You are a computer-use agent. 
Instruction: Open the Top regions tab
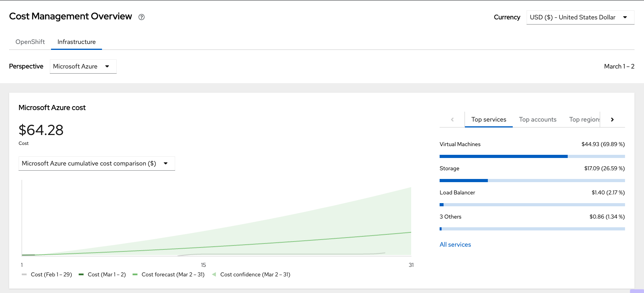point(584,120)
